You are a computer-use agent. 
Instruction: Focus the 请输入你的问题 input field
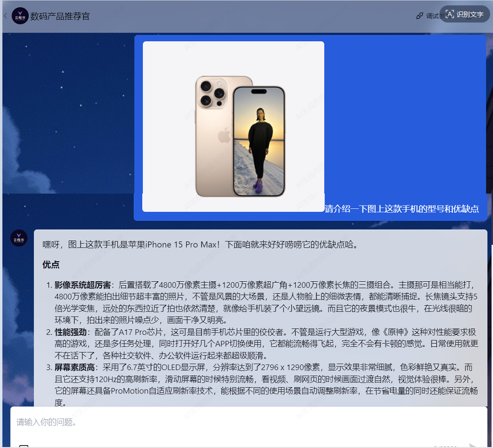pyautogui.click(x=240, y=422)
